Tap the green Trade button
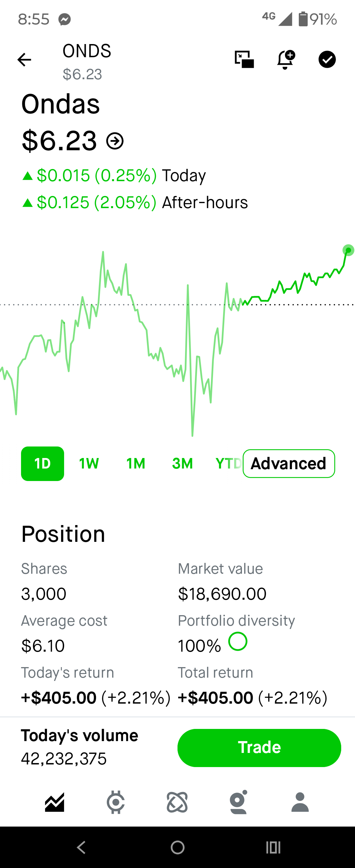 (259, 747)
